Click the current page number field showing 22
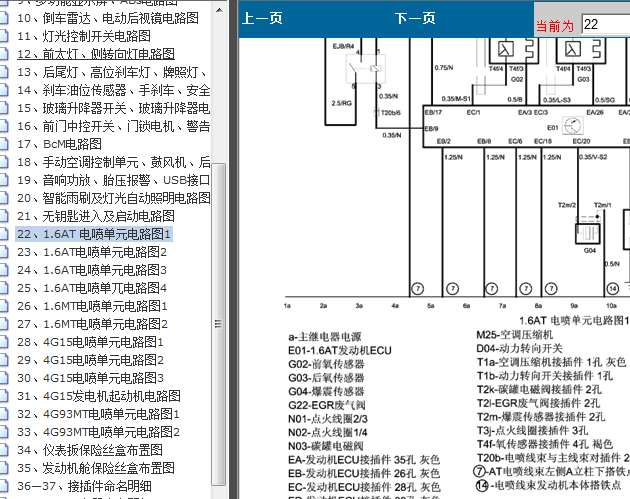 tap(605, 25)
